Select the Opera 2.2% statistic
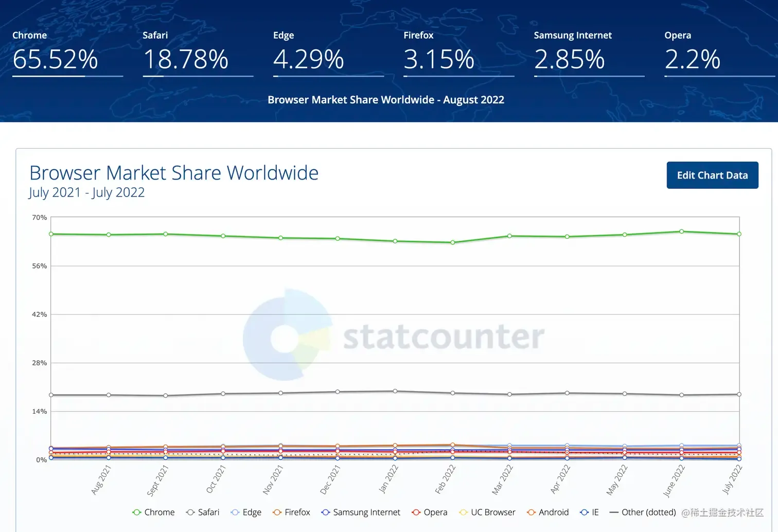This screenshot has height=532, width=778. pos(720,54)
